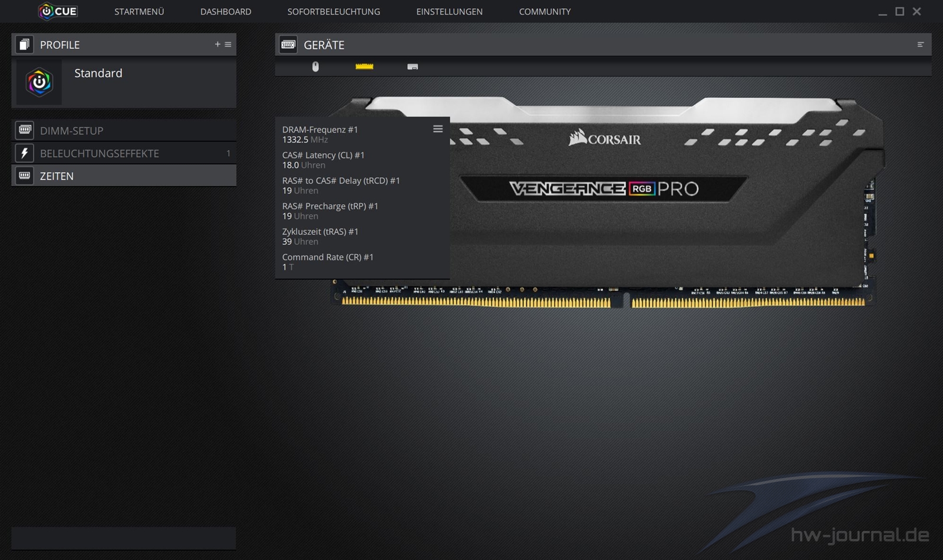The width and height of the screenshot is (943, 560).
Task: Open the STARTMENÜ tab
Action: click(x=139, y=12)
